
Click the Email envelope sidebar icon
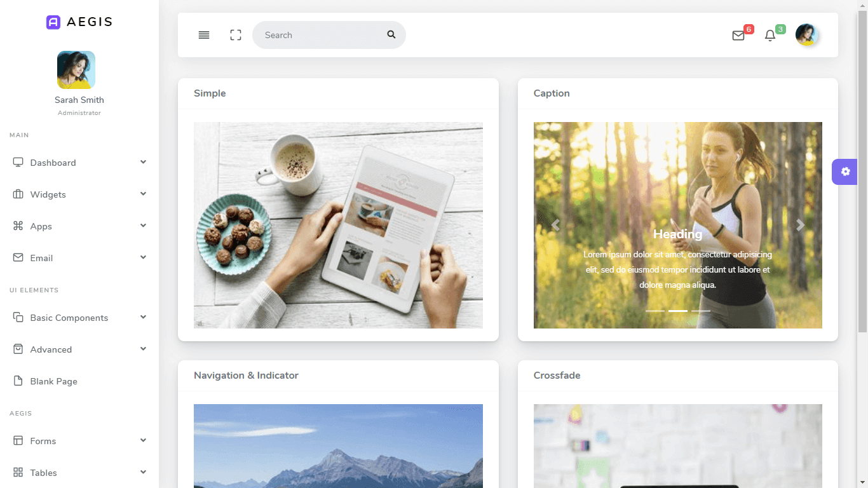pyautogui.click(x=18, y=257)
